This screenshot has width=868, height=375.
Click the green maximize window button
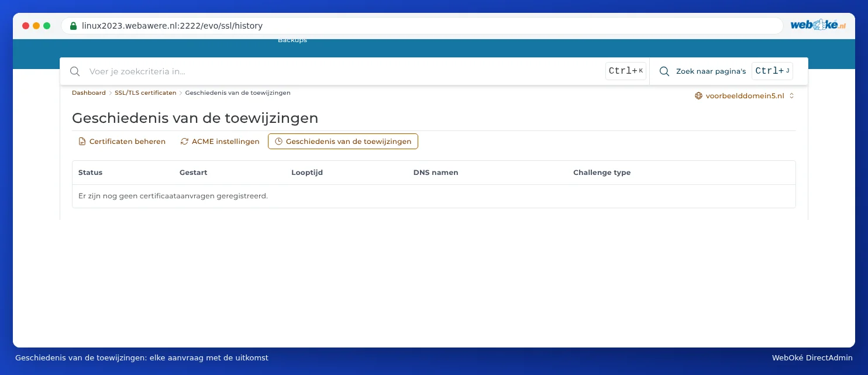[x=47, y=26]
